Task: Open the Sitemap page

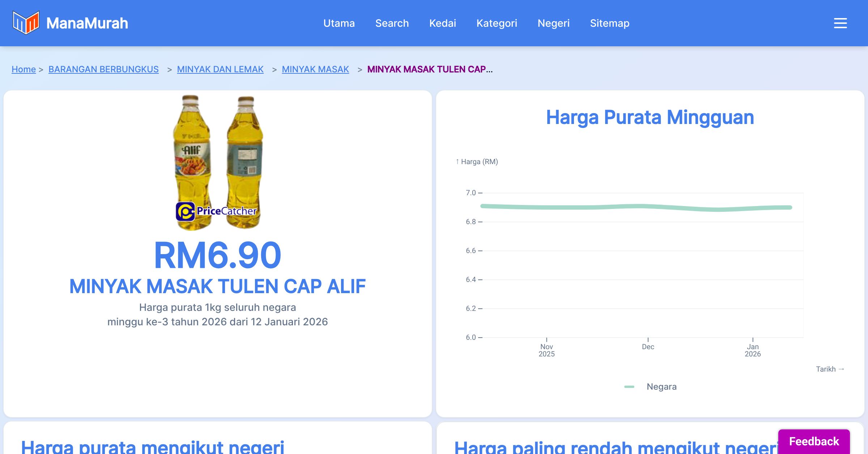Action: tap(609, 23)
